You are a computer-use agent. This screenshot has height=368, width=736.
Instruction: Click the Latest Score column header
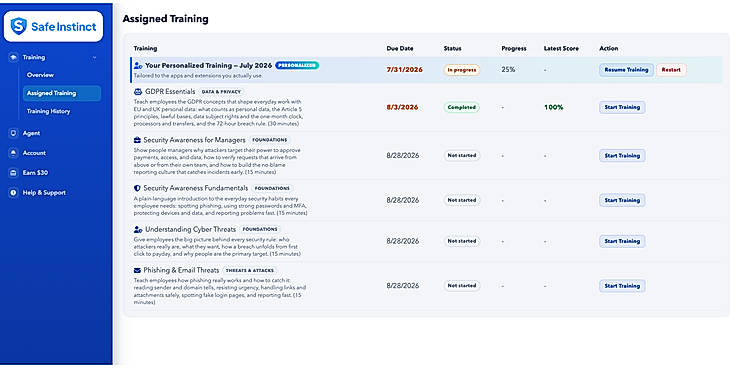pyautogui.click(x=561, y=48)
